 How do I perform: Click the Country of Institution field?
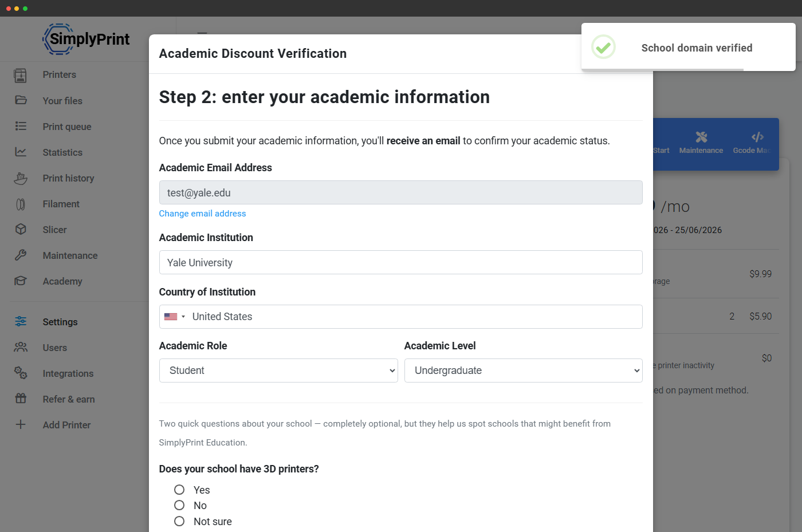pyautogui.click(x=400, y=317)
